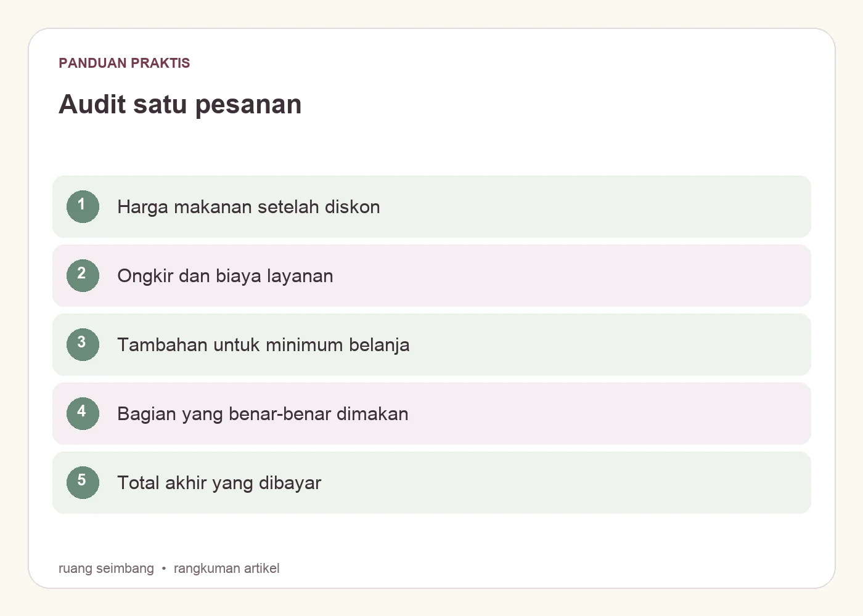Click step number 2 badge
863x616 pixels.
pyautogui.click(x=83, y=275)
